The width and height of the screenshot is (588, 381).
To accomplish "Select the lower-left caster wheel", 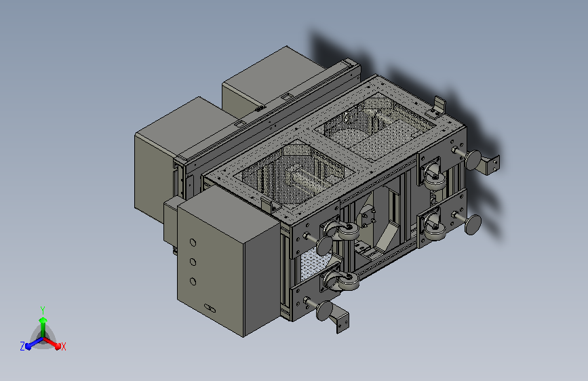I will coord(342,281).
